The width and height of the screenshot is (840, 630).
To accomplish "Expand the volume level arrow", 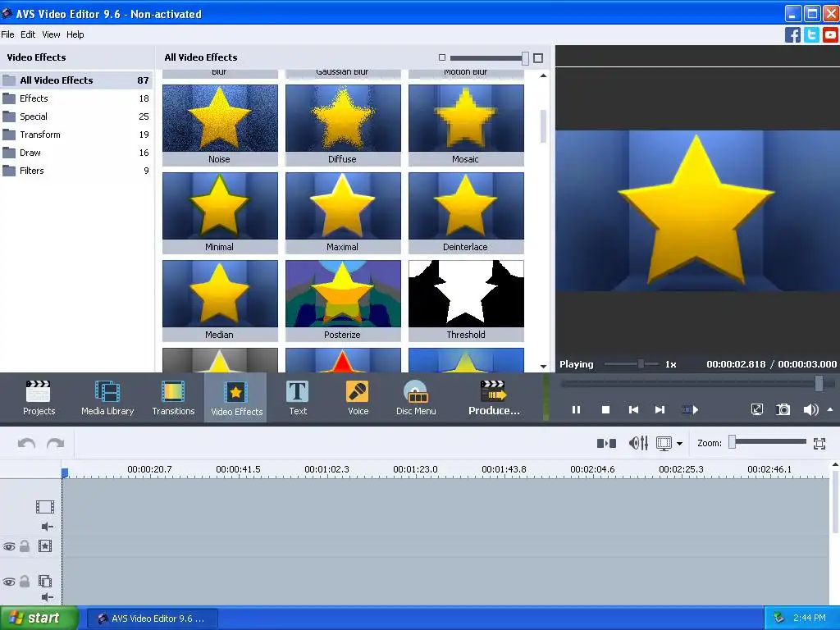I will point(830,409).
